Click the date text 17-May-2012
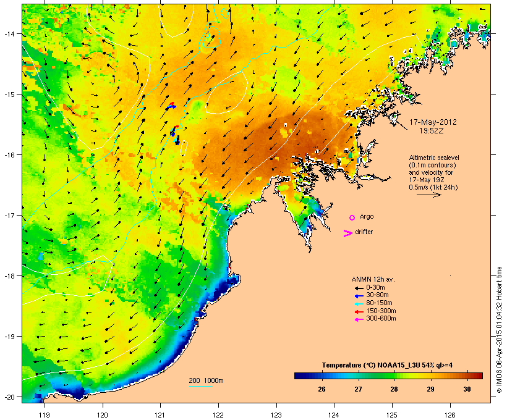This screenshot has height=420, width=507. click(x=433, y=122)
